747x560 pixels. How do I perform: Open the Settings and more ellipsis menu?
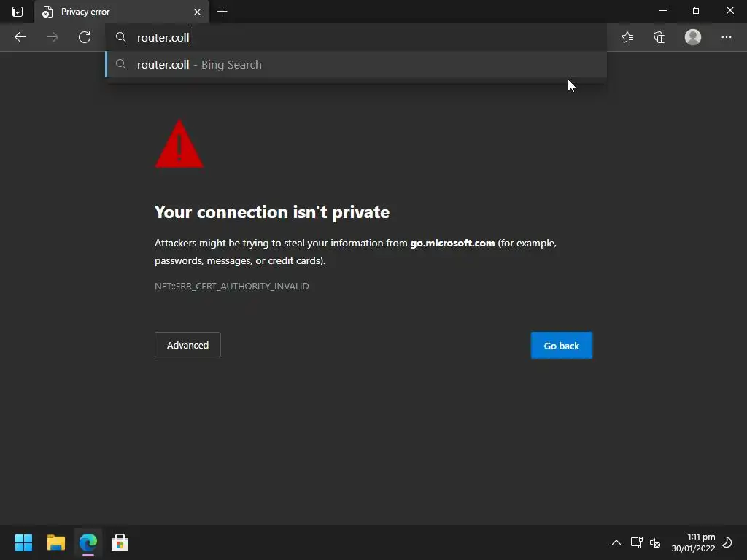coord(726,37)
